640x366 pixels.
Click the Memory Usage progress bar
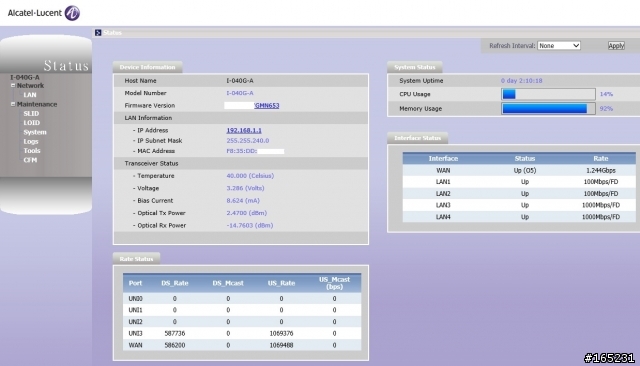[x=548, y=109]
